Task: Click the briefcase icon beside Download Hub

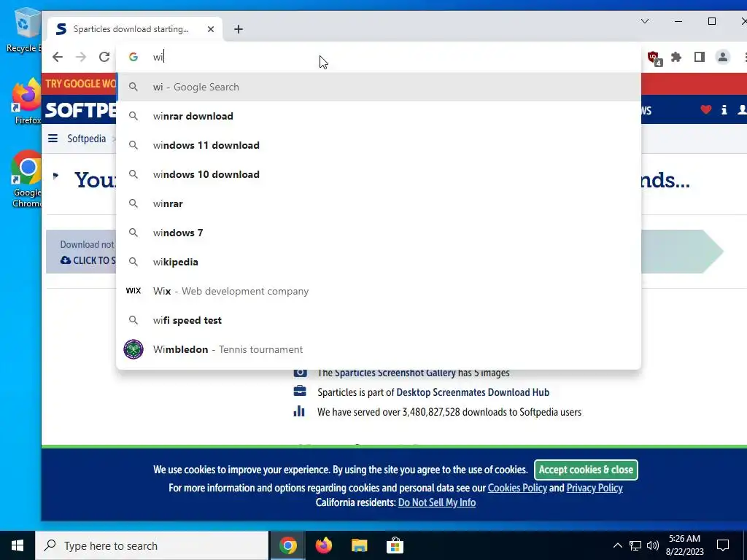Action: [300, 392]
